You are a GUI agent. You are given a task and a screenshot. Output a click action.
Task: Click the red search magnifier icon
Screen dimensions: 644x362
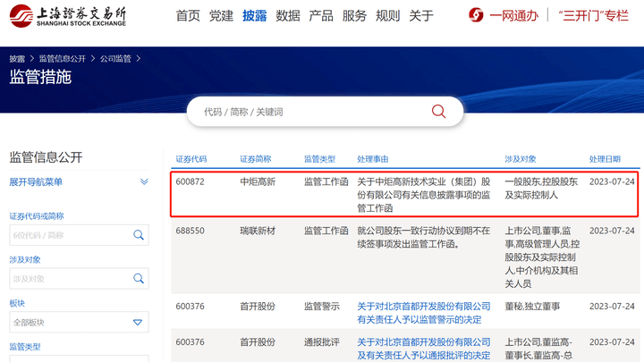[438, 111]
